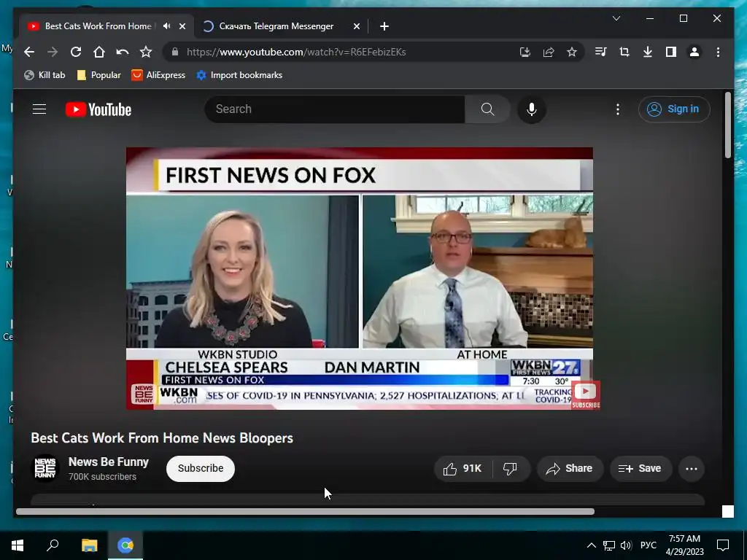This screenshot has height=560, width=747.
Task: Open more actions ellipsis below video
Action: 692,469
